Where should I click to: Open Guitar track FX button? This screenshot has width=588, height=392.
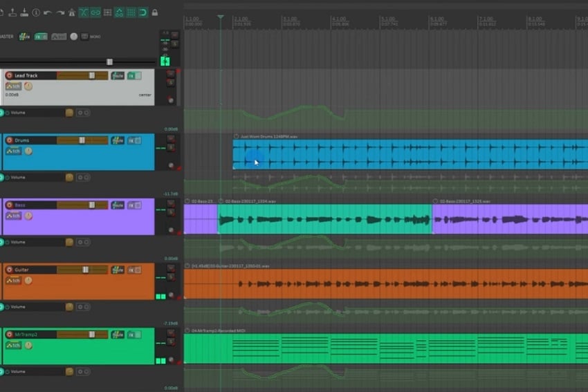[x=134, y=270]
